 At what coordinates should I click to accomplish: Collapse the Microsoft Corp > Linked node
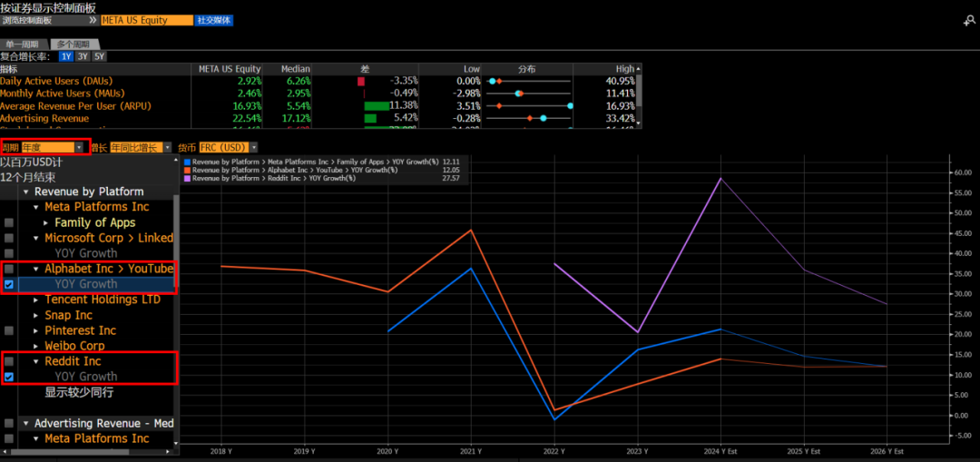tap(37, 238)
